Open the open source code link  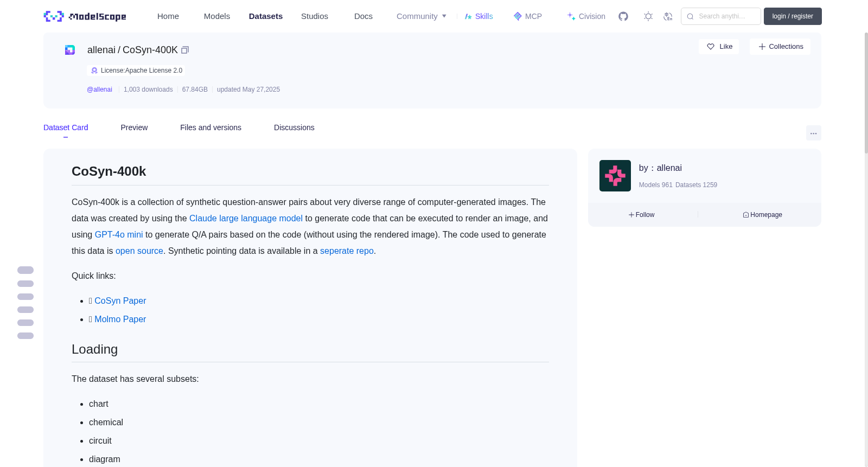pos(139,251)
